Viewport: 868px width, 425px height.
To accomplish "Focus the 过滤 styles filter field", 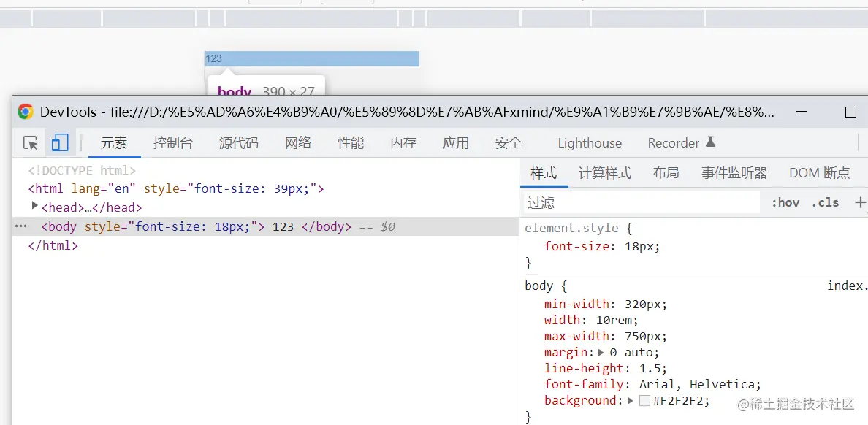I will coord(642,202).
